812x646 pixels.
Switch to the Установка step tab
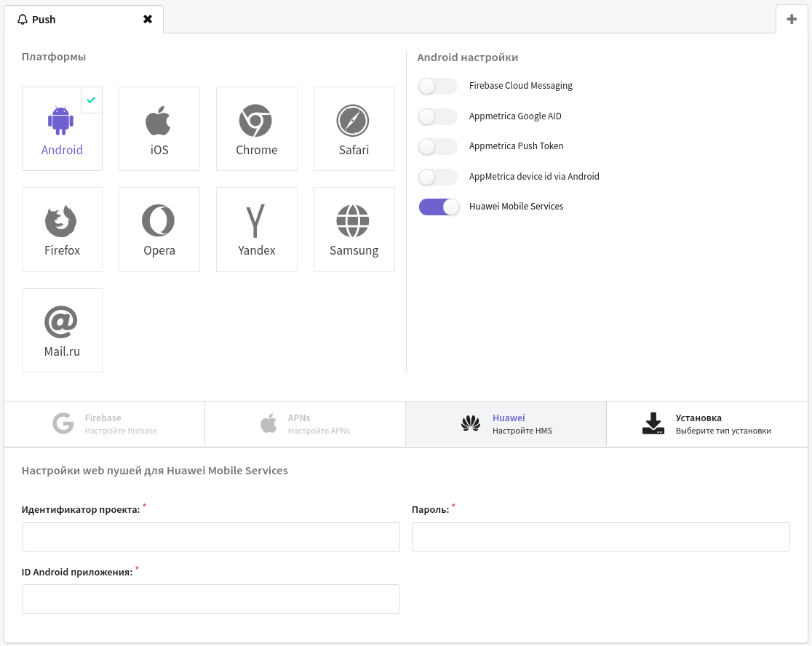[707, 423]
